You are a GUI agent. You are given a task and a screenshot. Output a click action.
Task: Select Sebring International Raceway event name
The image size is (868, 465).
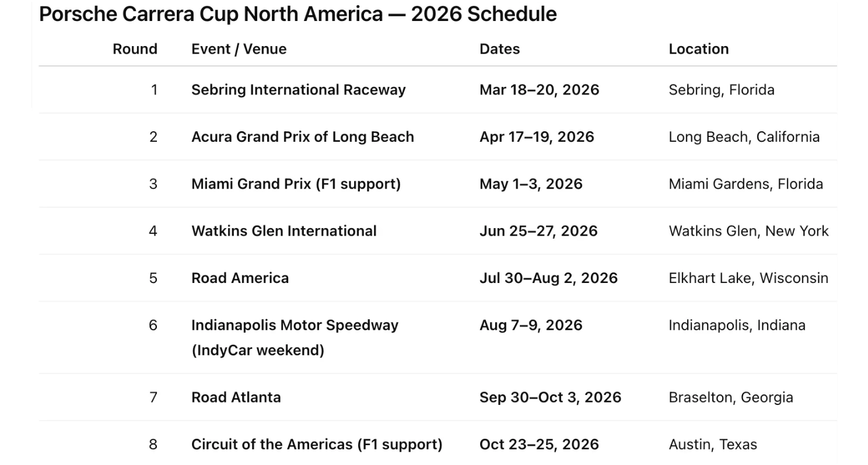(x=298, y=90)
